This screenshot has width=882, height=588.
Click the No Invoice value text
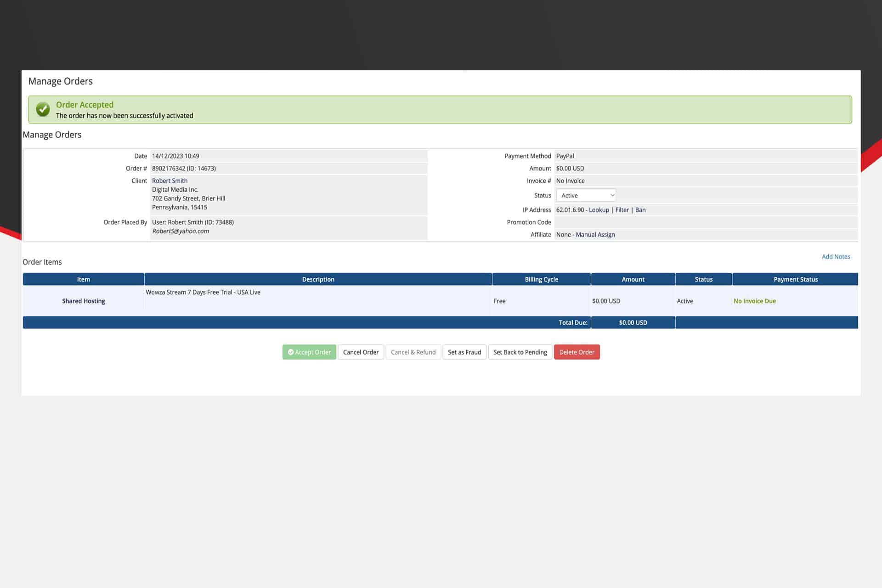tap(570, 181)
